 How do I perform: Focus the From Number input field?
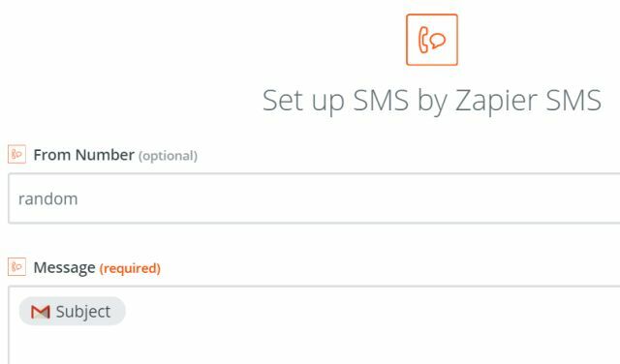314,198
